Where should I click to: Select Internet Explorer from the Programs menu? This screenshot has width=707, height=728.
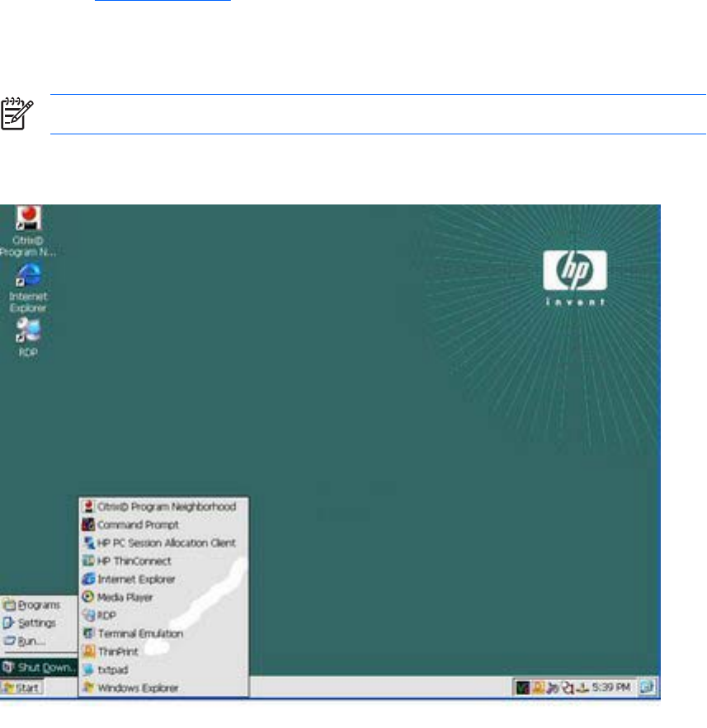pos(163,579)
